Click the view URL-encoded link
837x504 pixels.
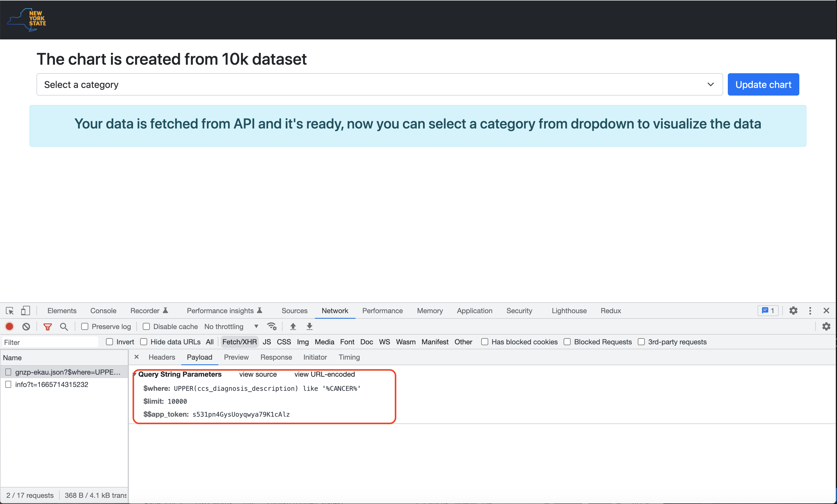click(x=324, y=374)
